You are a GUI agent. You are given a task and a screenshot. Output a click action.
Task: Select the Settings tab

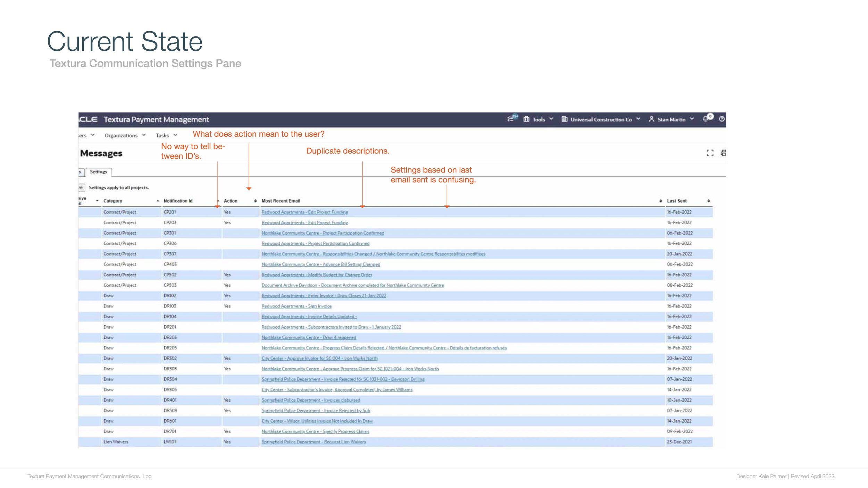pos(99,172)
